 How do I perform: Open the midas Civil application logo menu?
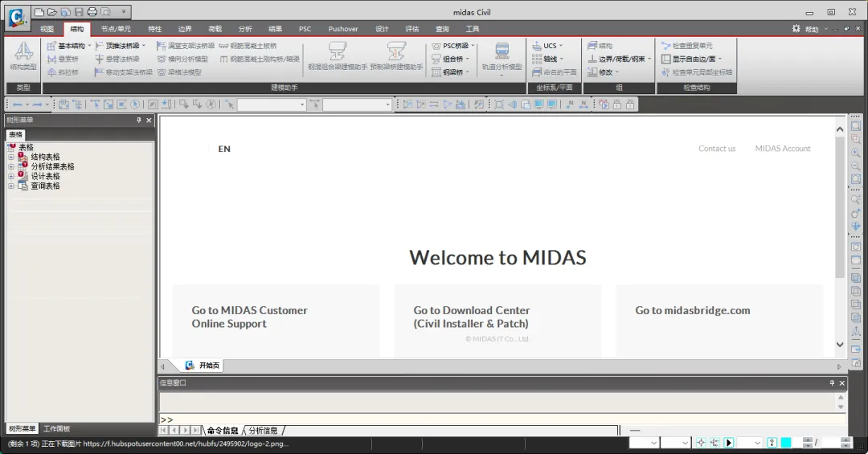coord(17,18)
